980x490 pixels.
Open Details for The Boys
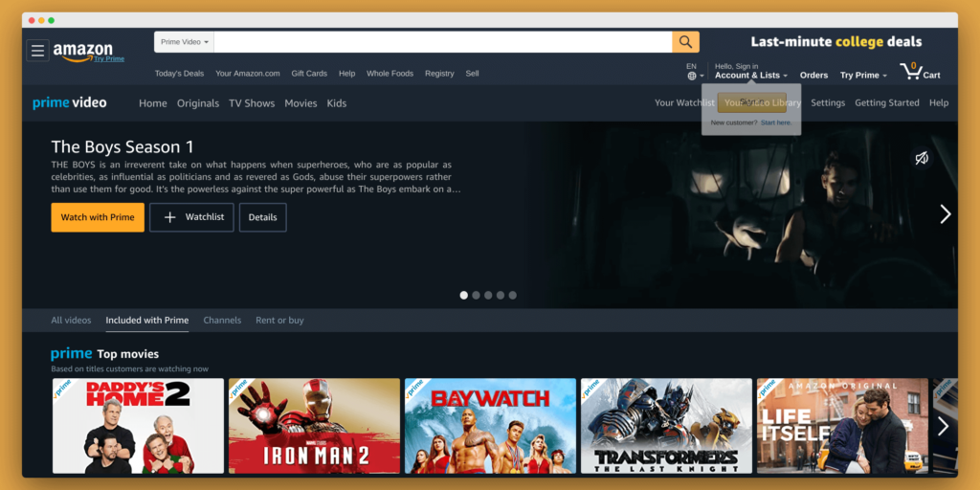(x=262, y=217)
